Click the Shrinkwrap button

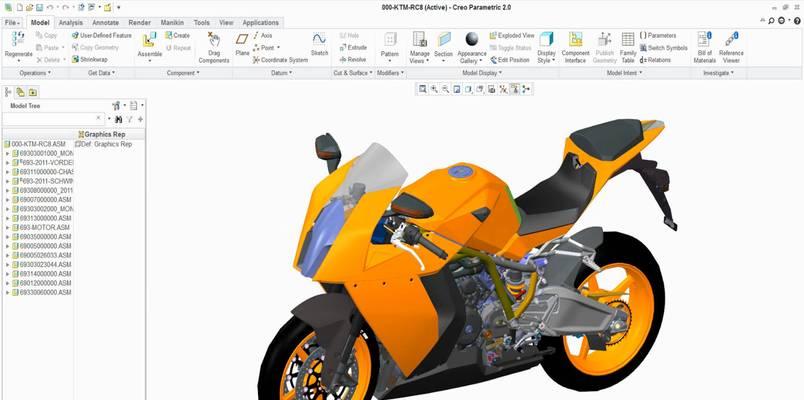(90, 59)
